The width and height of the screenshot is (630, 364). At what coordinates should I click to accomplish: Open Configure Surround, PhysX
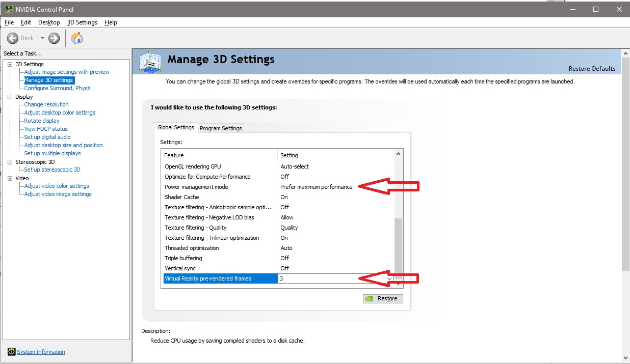point(58,88)
